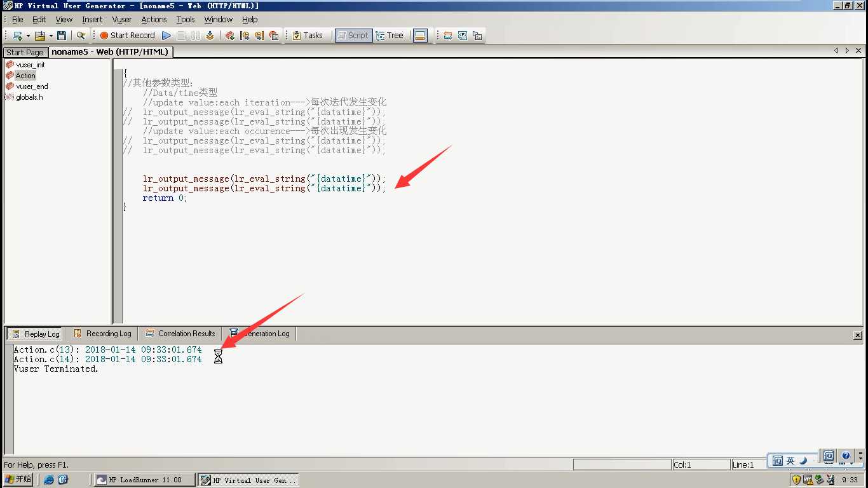Click HP Virtual User Generator taskbar button
This screenshot has height=488, width=868.
(x=248, y=480)
